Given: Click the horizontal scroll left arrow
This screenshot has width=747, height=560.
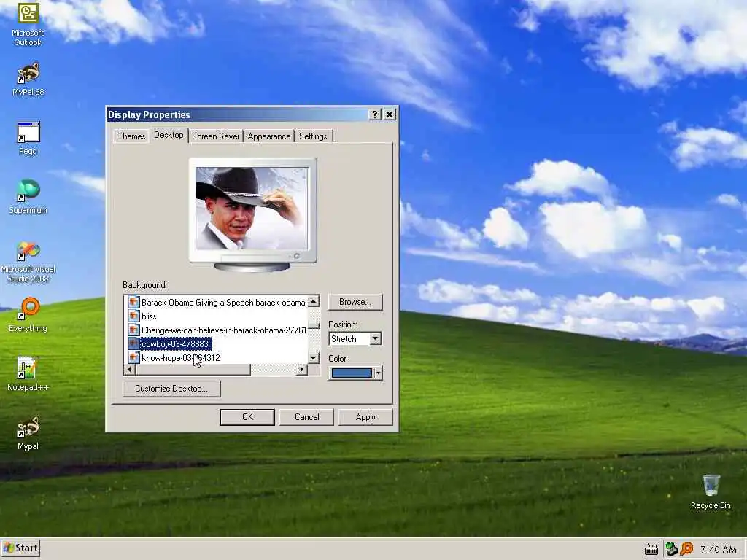Looking at the screenshot, I should pos(130,370).
